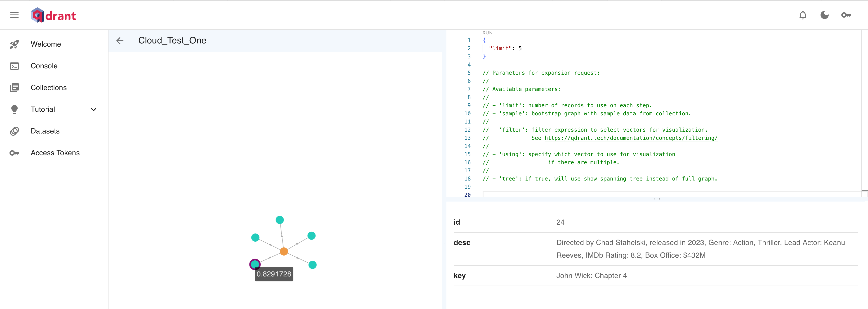Click the Access Tokens key icon
The width and height of the screenshot is (868, 309).
(14, 153)
